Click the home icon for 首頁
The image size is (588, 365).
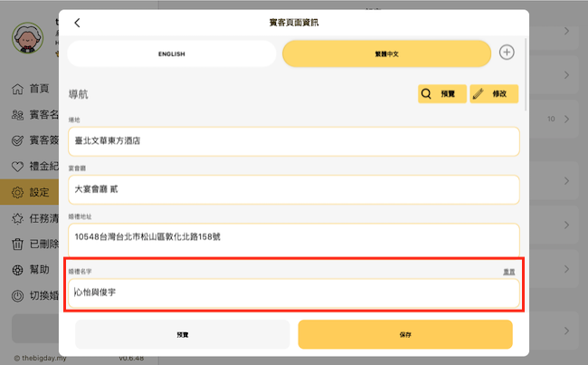click(17, 89)
